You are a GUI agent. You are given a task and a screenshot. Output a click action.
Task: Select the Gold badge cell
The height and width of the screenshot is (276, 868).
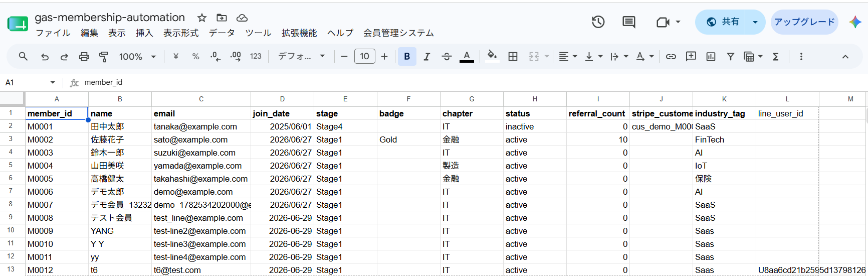408,140
